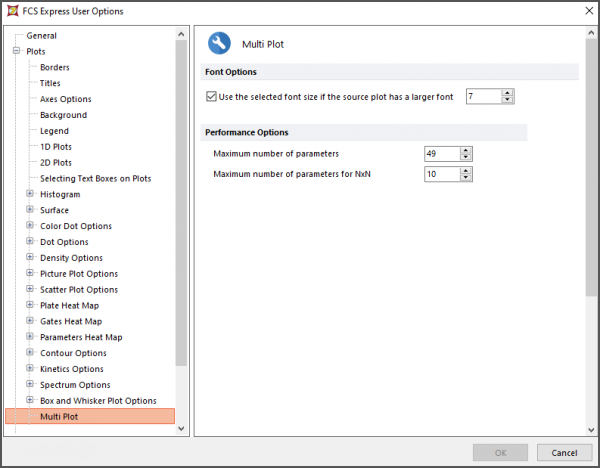The height and width of the screenshot is (468, 600).
Task: Expand Box and Whisker Plot Options
Action: 30,400
